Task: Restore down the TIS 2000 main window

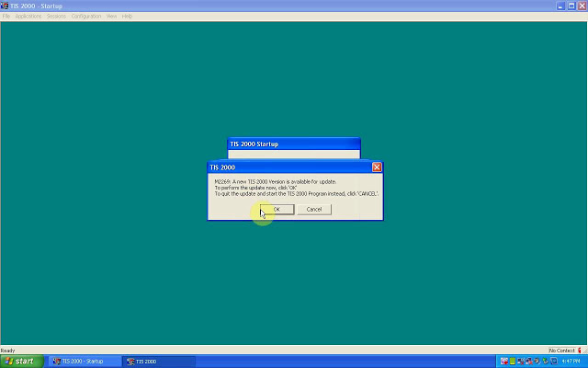Action: coord(571,6)
